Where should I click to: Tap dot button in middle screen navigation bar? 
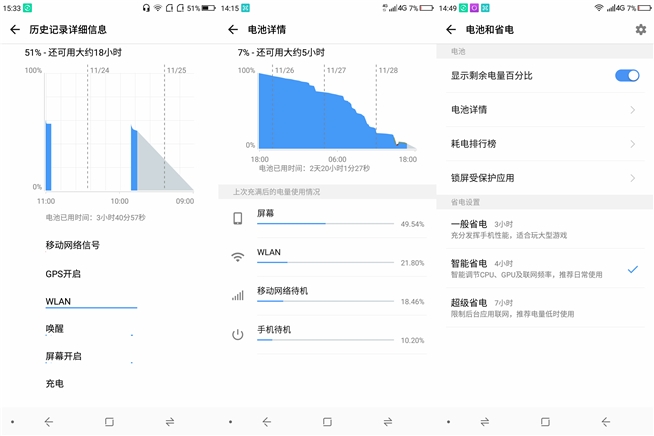click(230, 422)
